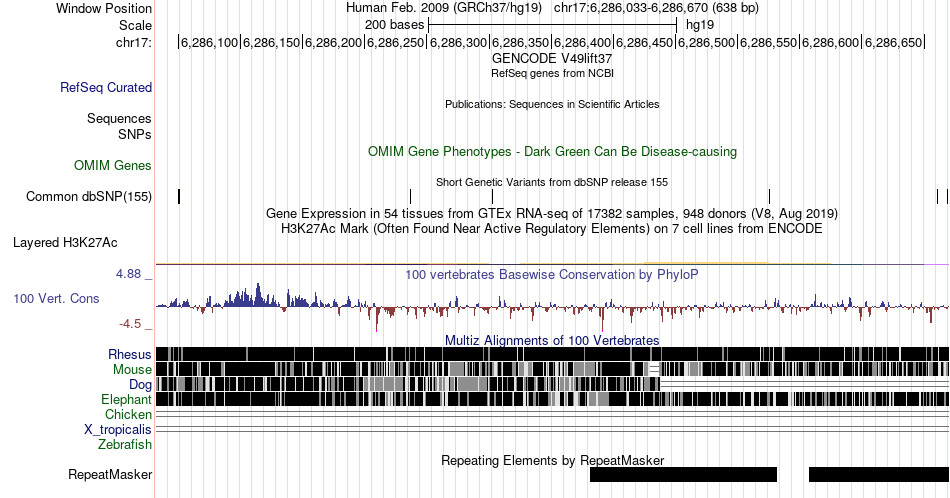Click the Human Feb. 2009 (GRCh37/hg19) text
Screen dimensions: 950x498
[445, 8]
